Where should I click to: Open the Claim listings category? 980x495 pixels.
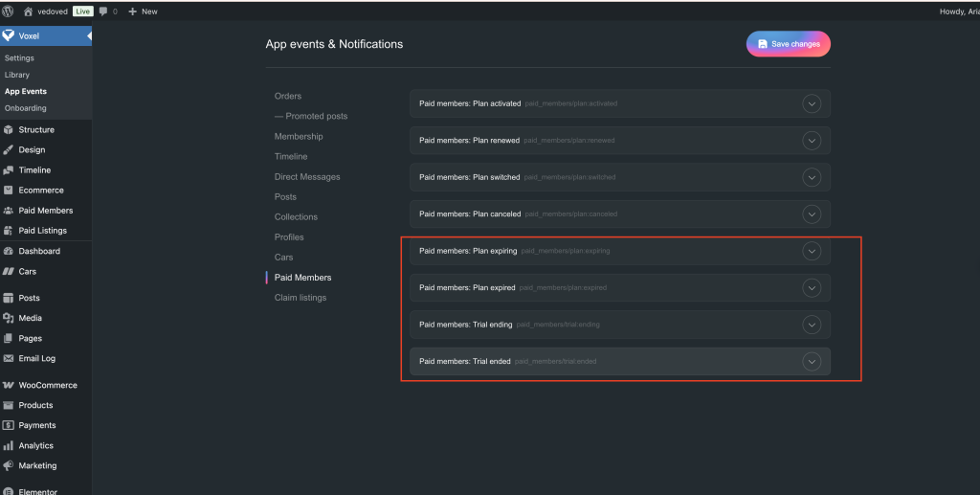click(x=301, y=298)
